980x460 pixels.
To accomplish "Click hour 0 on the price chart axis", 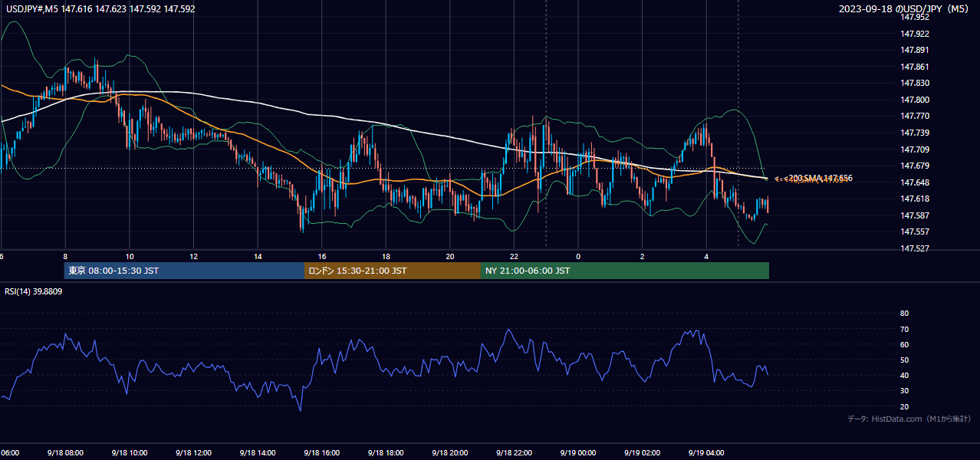I will point(578,256).
